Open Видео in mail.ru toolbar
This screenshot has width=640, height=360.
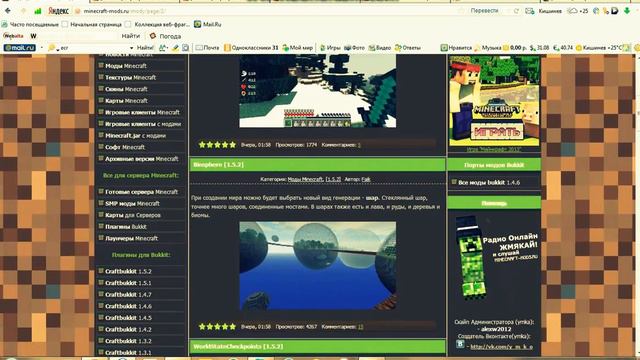pos(380,48)
